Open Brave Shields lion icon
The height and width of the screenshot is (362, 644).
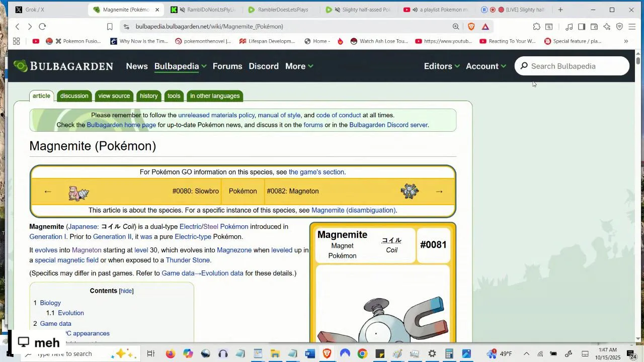click(x=471, y=27)
